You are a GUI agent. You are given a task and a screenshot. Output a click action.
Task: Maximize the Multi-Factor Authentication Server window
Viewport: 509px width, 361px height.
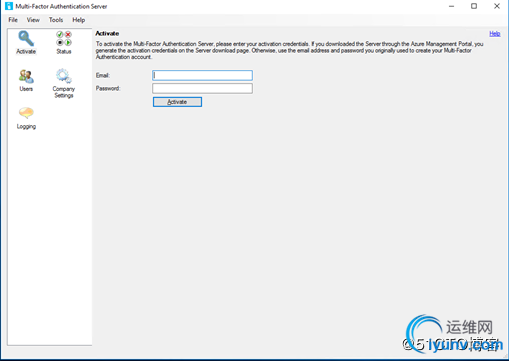click(x=474, y=6)
